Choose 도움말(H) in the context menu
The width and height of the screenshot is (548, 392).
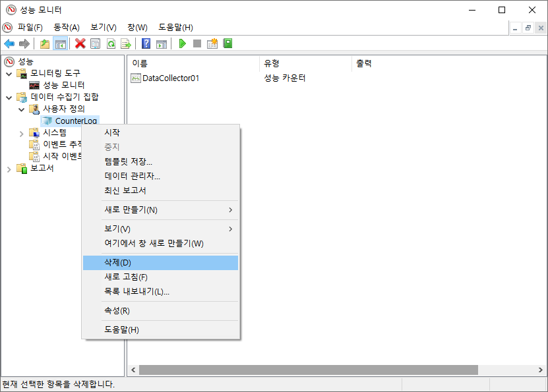[x=161, y=330]
